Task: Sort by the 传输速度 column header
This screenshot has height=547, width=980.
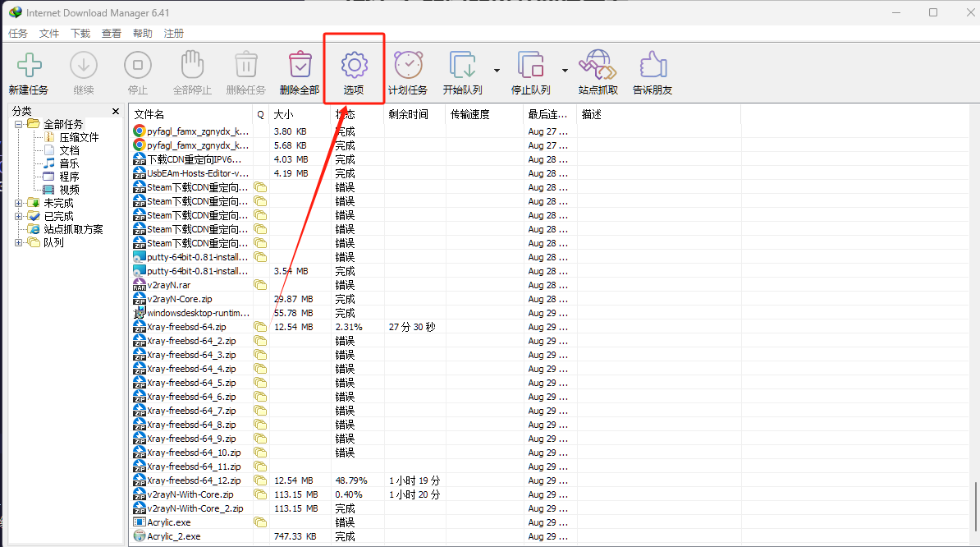Action: pyautogui.click(x=484, y=114)
